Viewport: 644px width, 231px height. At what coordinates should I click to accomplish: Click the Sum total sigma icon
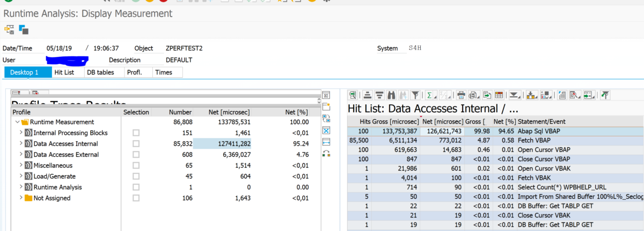[429, 95]
